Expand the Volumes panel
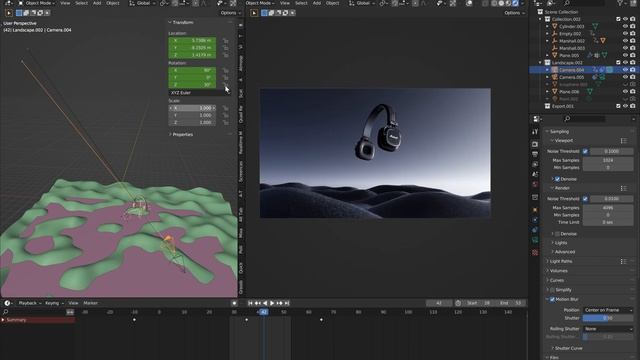Image resolution: width=640 pixels, height=360 pixels. (558, 271)
